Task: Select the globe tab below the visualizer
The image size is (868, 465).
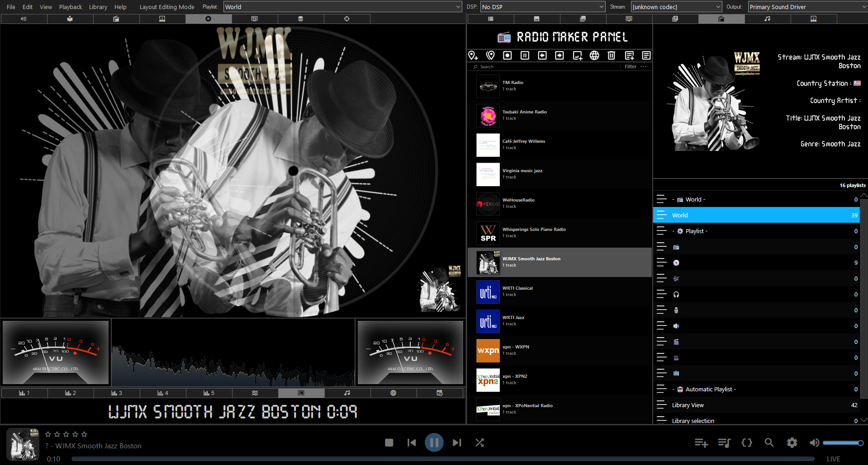Action: 393,393
